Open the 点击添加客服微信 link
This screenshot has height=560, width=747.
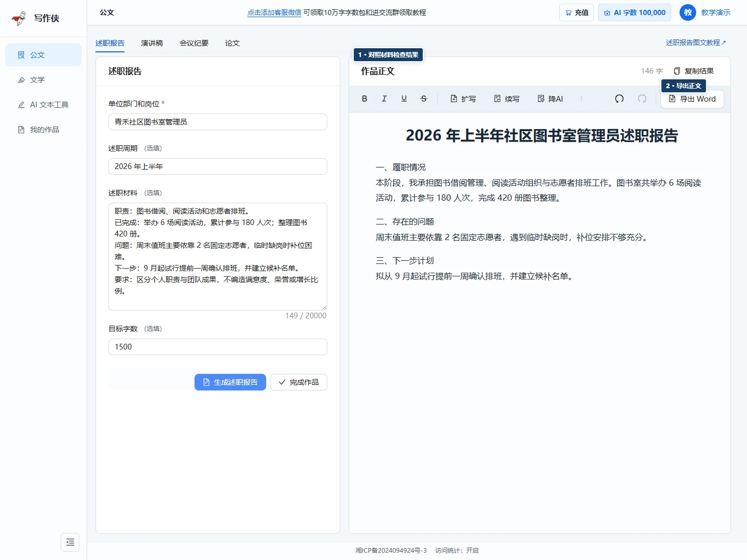pos(274,12)
